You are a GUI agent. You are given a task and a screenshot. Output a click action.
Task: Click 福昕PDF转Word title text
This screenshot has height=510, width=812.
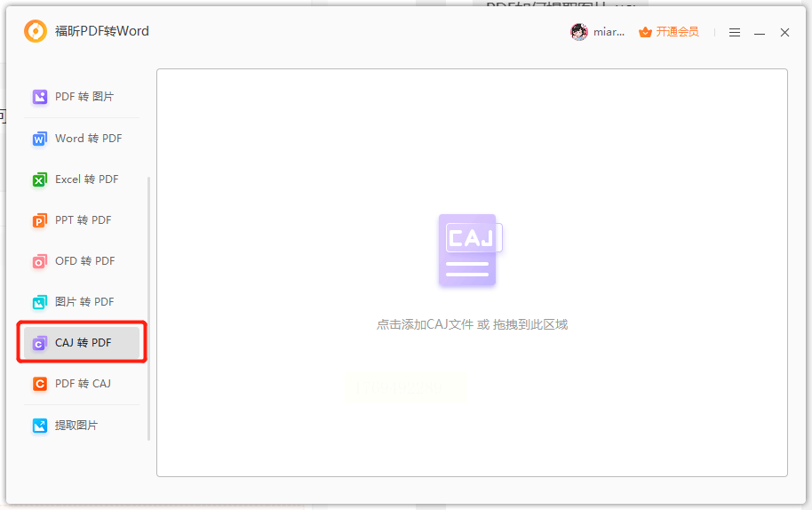[102, 32]
